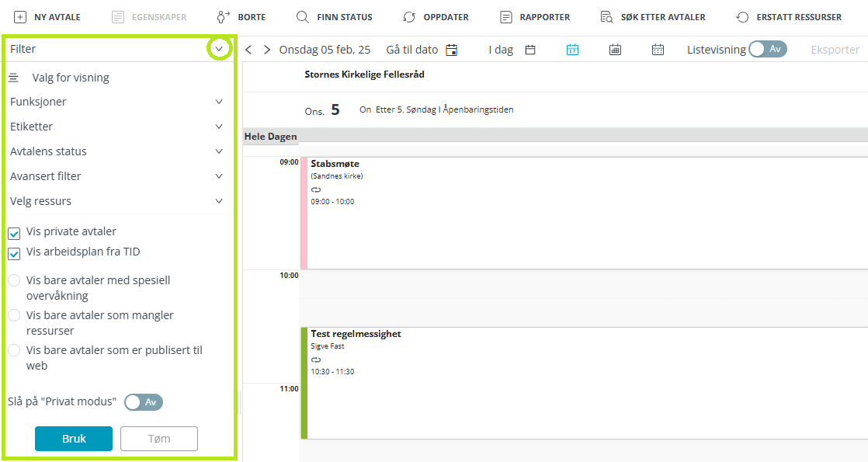Viewport: 868px width, 462px height.
Task: Uncheck Vis private avtaler checkbox
Action: pyautogui.click(x=14, y=233)
